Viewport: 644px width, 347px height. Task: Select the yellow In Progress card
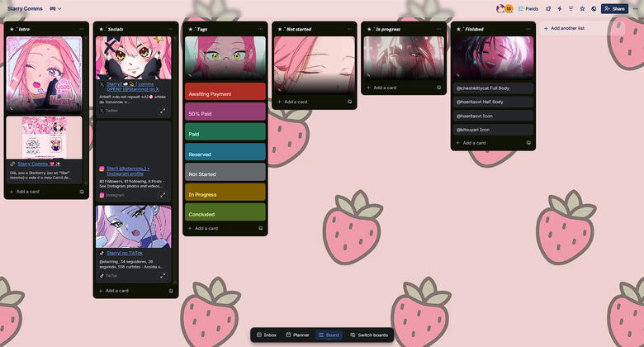point(225,192)
